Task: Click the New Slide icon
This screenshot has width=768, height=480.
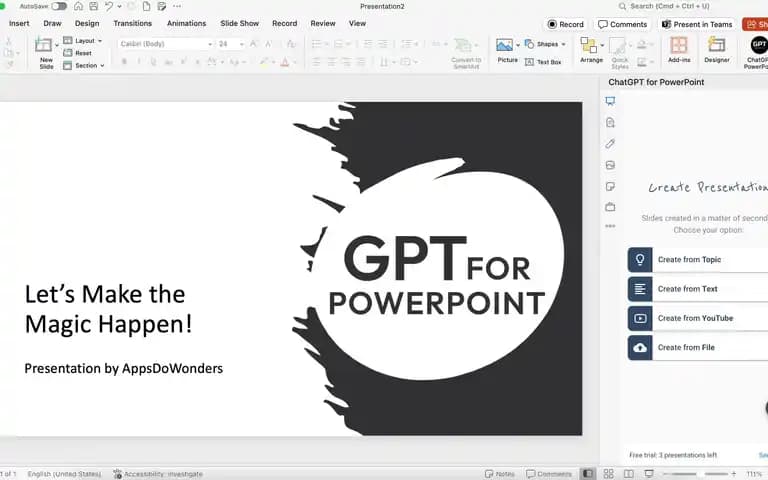Action: (43, 45)
